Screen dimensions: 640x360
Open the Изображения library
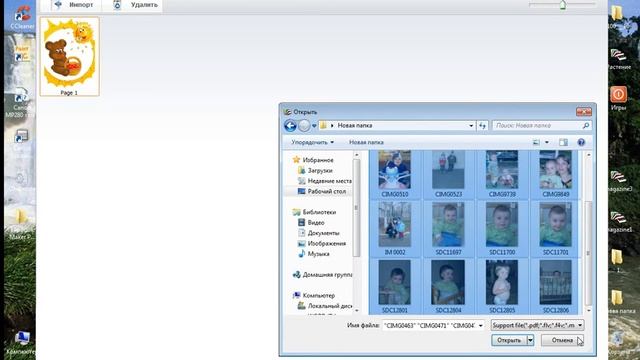pyautogui.click(x=322, y=244)
